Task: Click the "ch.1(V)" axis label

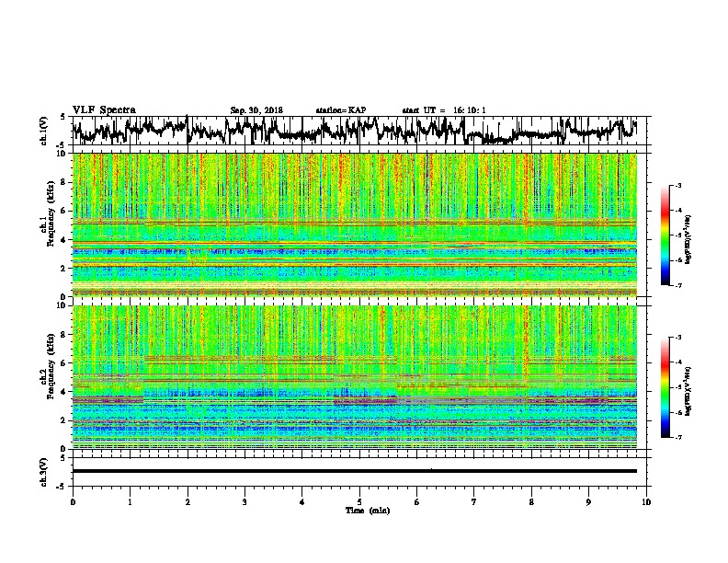Action: (x=44, y=131)
